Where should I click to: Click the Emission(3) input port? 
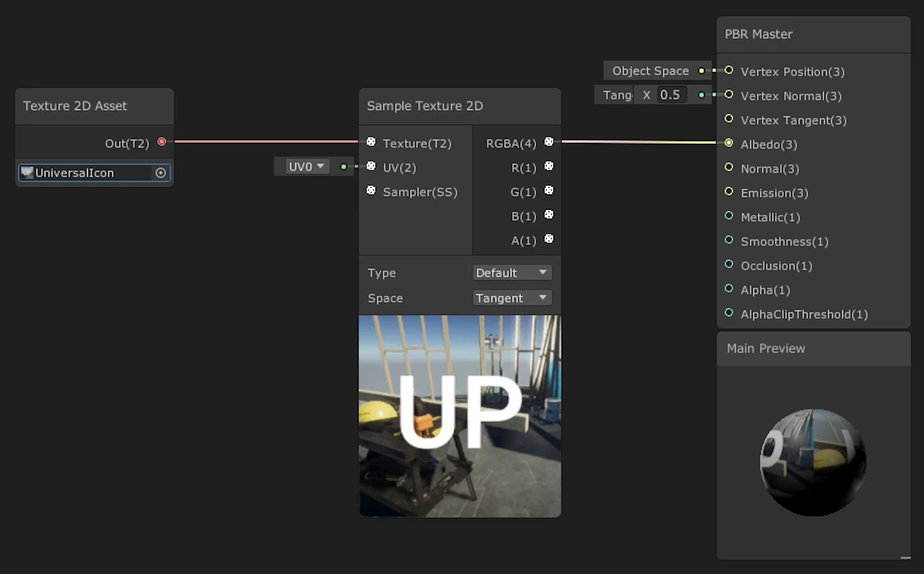pos(729,191)
